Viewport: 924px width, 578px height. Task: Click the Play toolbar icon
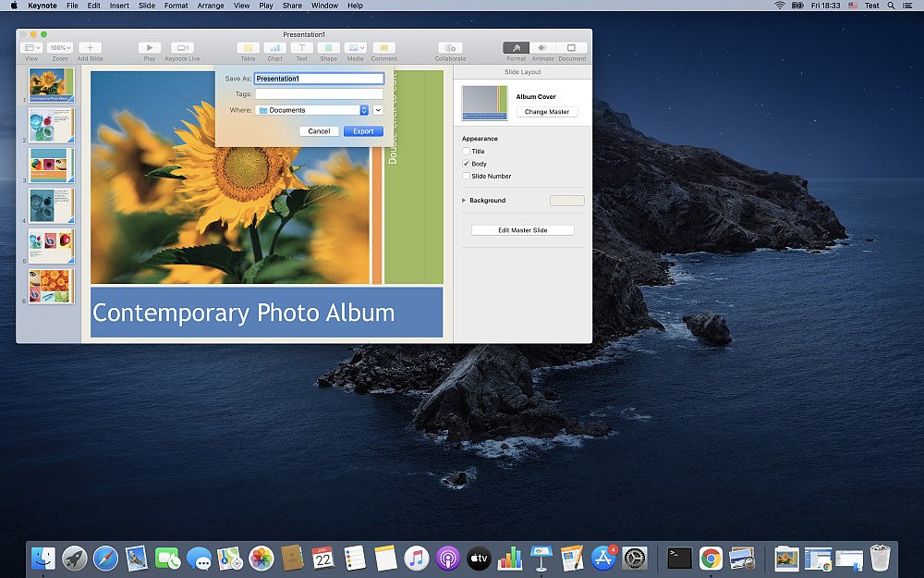click(x=149, y=47)
